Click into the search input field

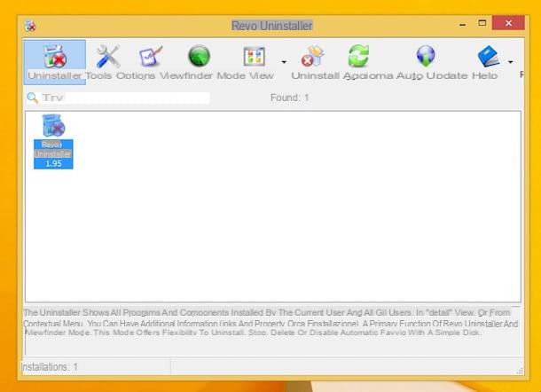[x=125, y=98]
